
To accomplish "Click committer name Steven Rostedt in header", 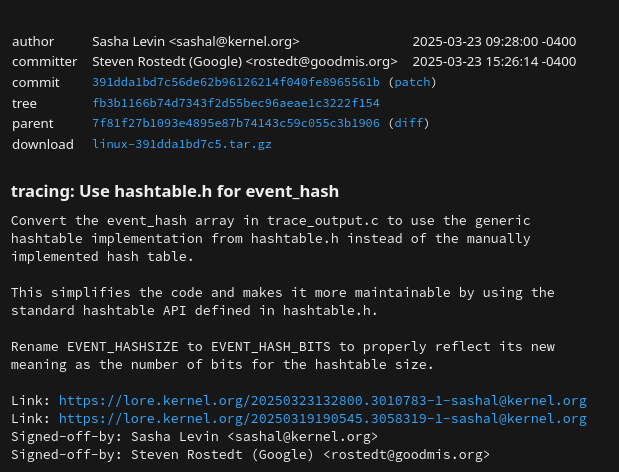I will (244, 62).
